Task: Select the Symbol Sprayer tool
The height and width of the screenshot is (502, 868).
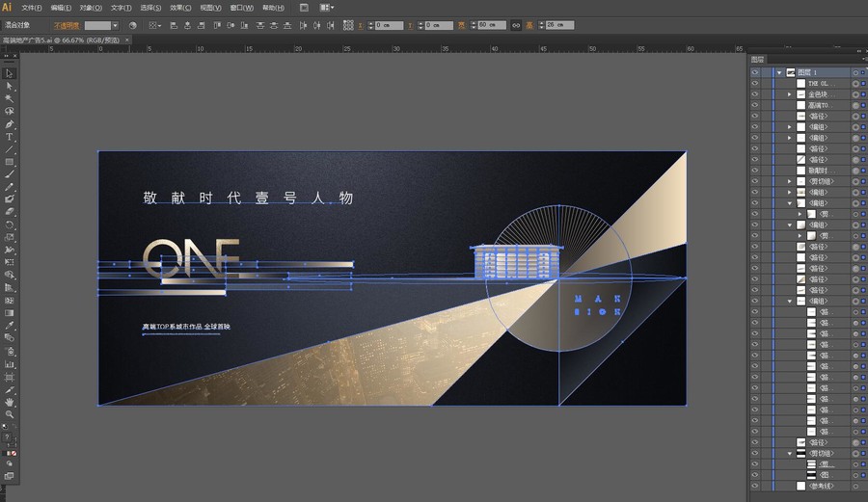Action: [10, 352]
